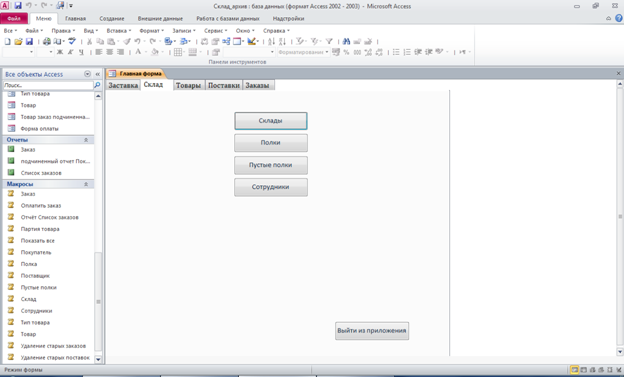The width and height of the screenshot is (624, 377).
Task: Open the Файл ribbon tab
Action: pyautogui.click(x=14, y=18)
